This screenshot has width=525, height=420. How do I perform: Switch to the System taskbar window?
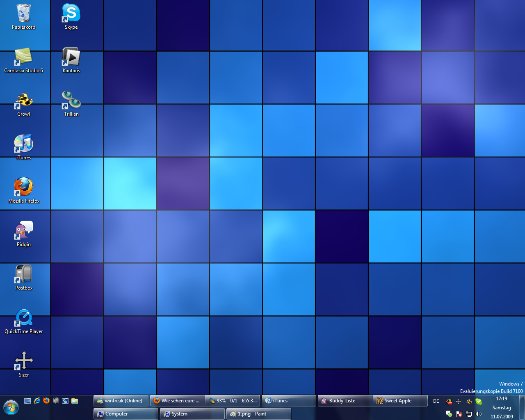192,414
